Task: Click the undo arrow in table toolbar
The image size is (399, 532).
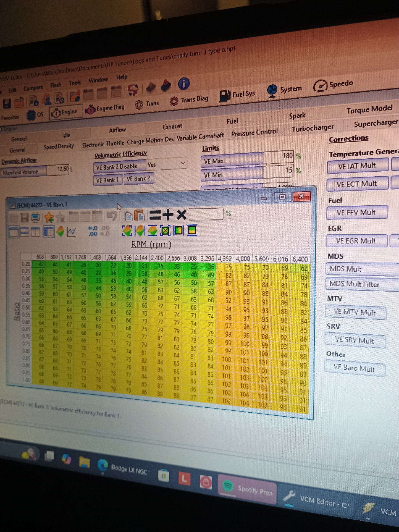Action: (x=112, y=216)
